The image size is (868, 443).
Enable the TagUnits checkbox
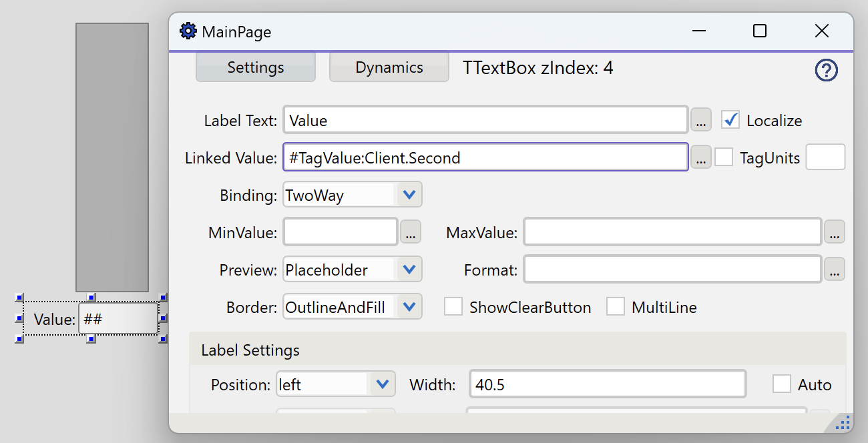[724, 157]
